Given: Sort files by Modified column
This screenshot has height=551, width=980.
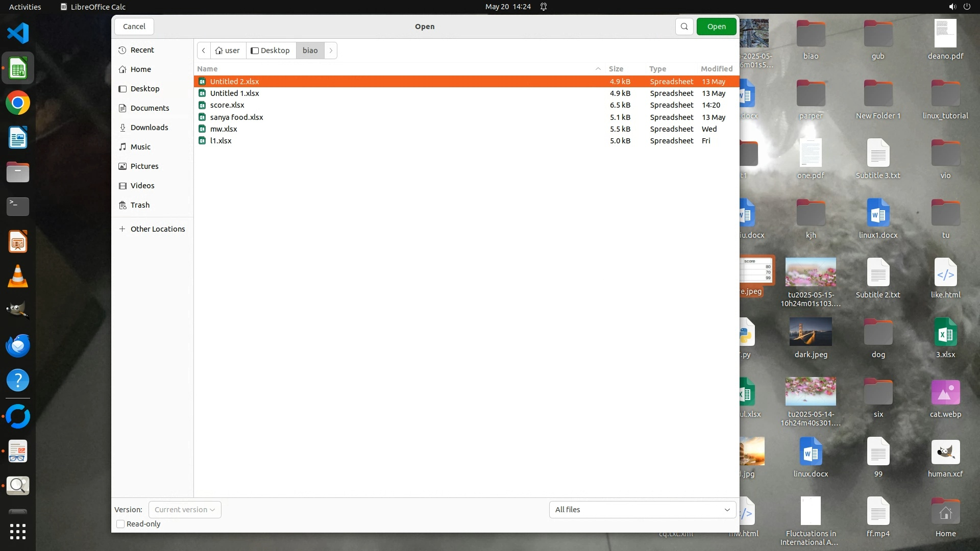Looking at the screenshot, I should pyautogui.click(x=716, y=69).
